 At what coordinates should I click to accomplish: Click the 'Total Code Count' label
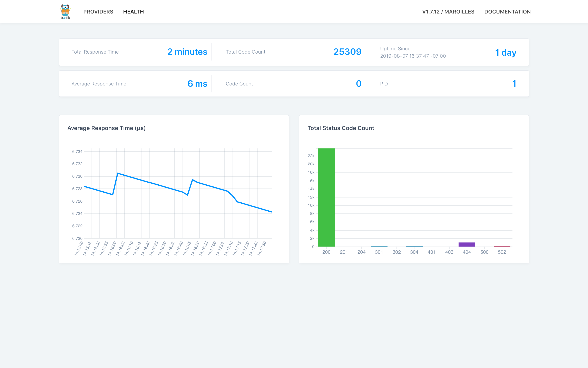point(245,52)
